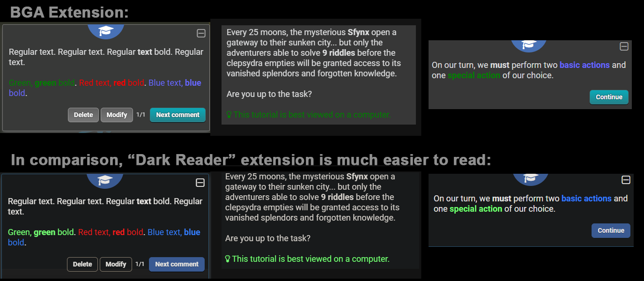Click graduation cap icon above BGA Extension Continue panel
The height and width of the screenshot is (281, 644).
(x=529, y=44)
